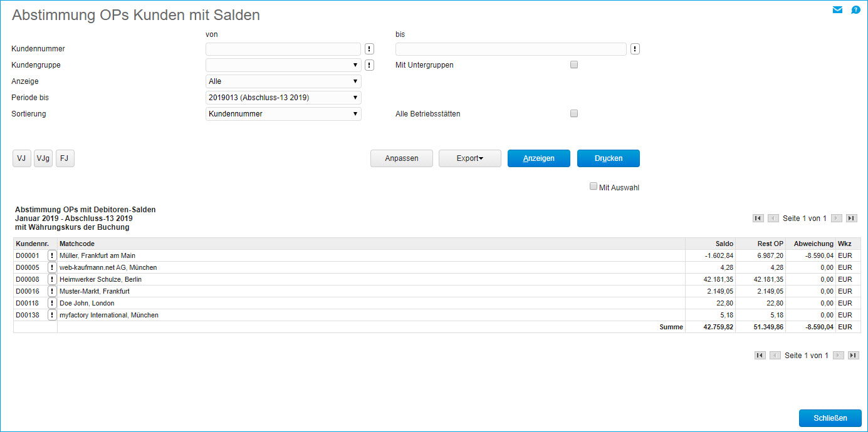Select row Müller, Frankfurt am Main
Screen dimensions: 868x432
click(x=437, y=255)
